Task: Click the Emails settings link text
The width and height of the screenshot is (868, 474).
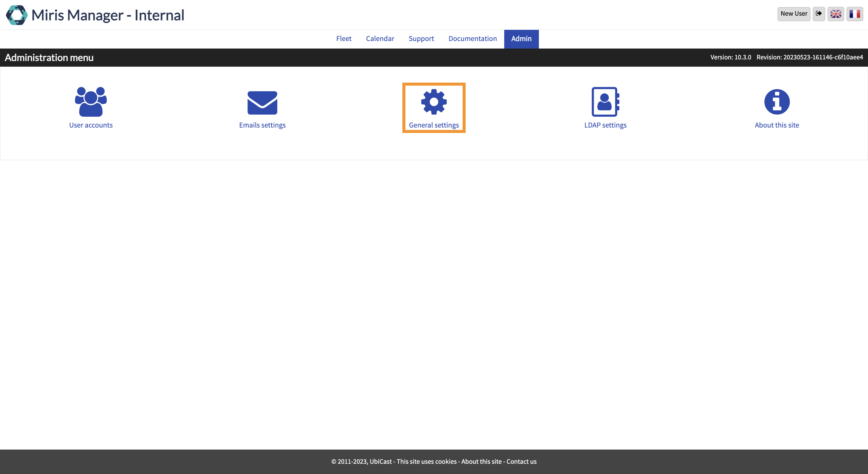Action: point(262,125)
